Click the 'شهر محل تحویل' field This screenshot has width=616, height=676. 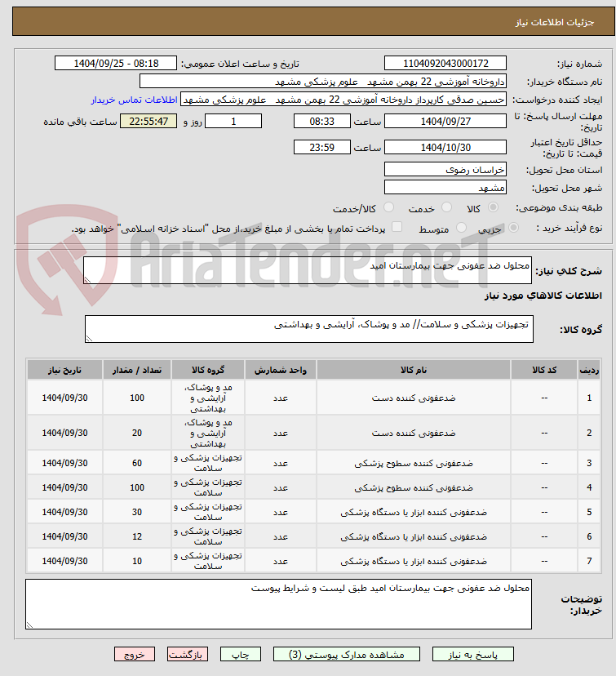445,188
